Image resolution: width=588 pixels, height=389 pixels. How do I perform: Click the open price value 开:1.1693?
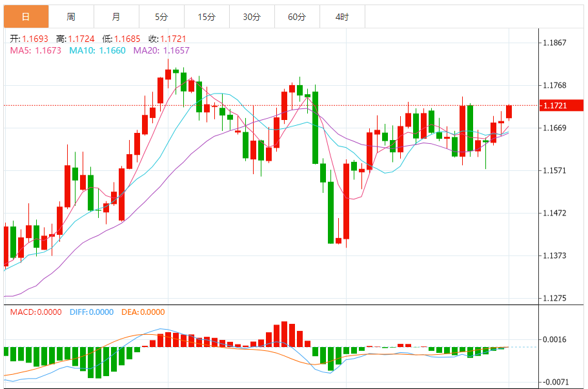29,39
